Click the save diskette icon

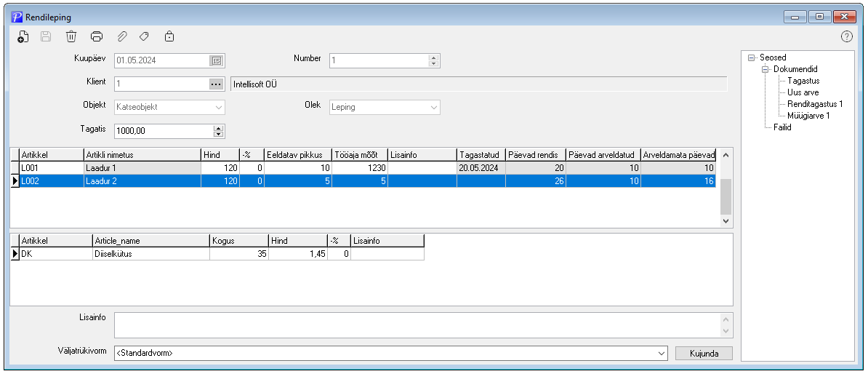point(46,37)
